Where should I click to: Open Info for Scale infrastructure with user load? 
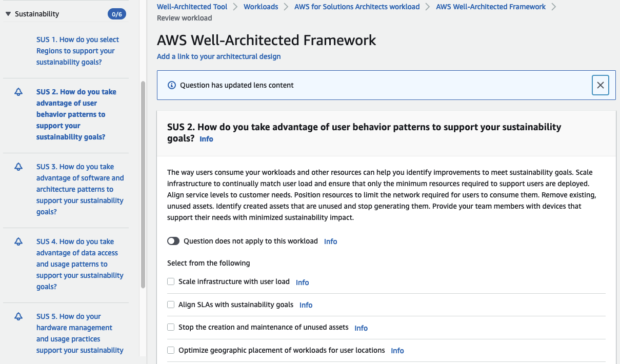303,282
